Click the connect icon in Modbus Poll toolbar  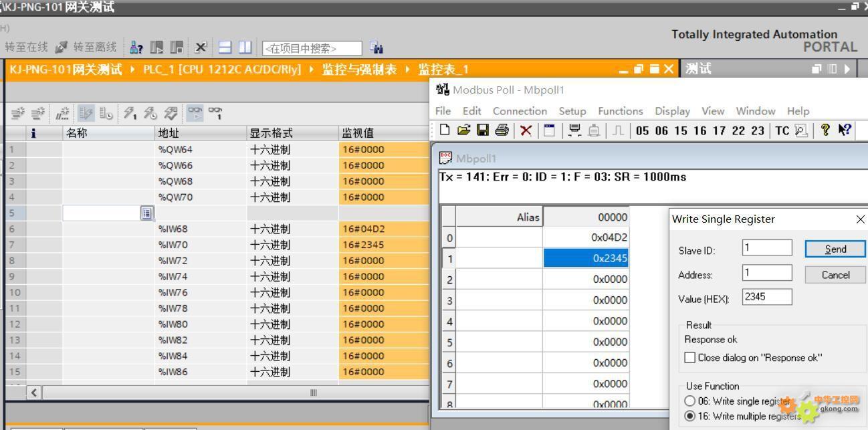tap(574, 130)
